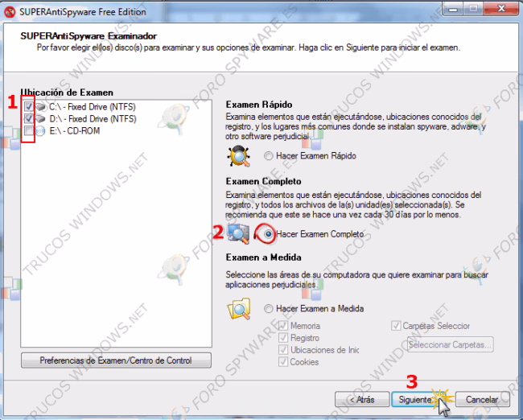Click the bug magnifier Quick Scan icon
The width and height of the screenshot is (523, 420).
click(238, 156)
